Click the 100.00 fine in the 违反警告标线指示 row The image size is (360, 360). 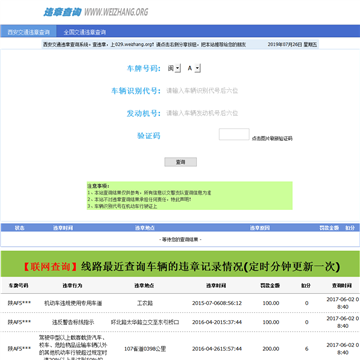point(271,322)
